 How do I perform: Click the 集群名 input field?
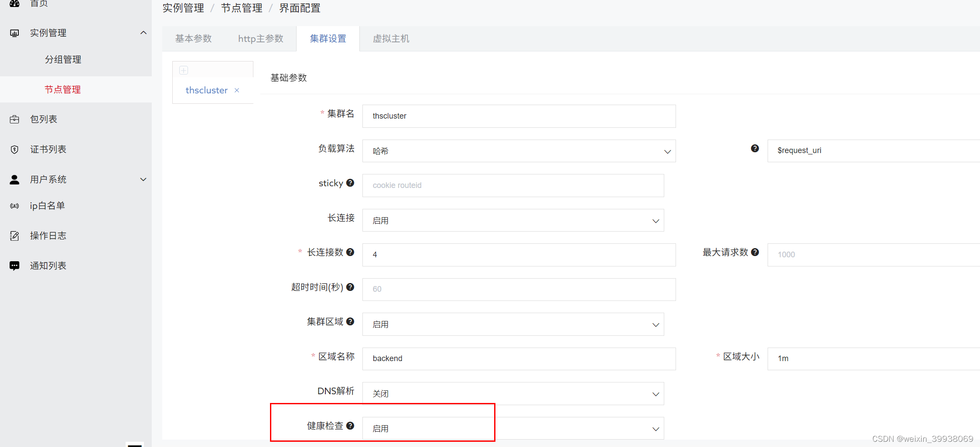[519, 116]
